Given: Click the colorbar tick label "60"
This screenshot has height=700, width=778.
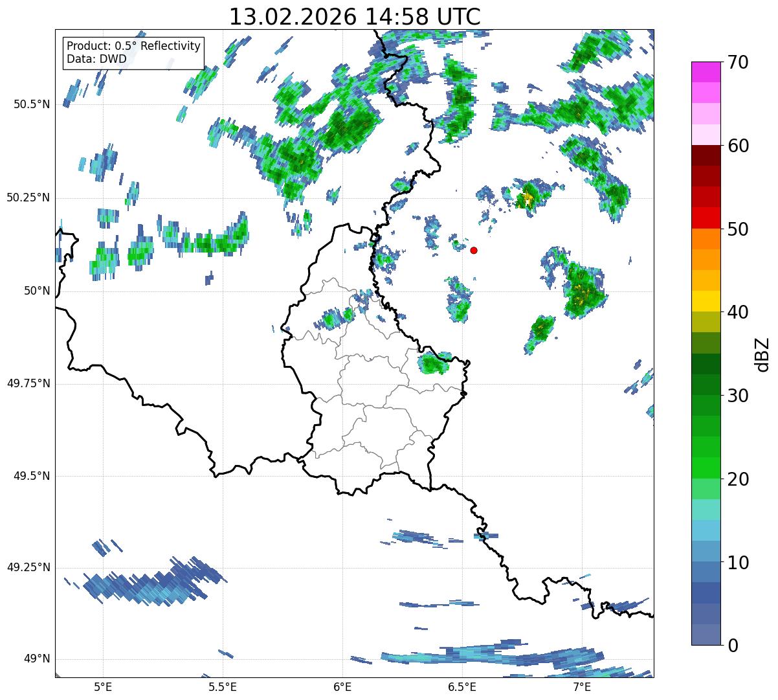Looking at the screenshot, I should click(737, 146).
